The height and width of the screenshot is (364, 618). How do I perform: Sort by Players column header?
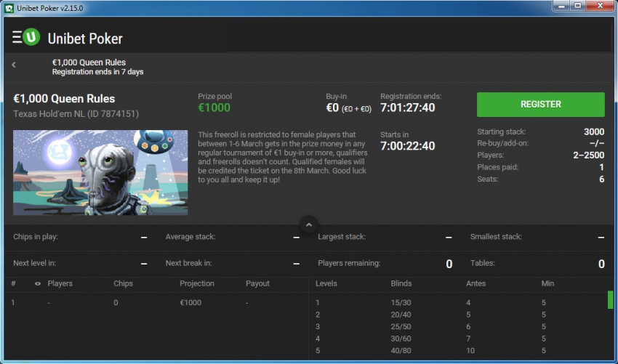pos(60,283)
